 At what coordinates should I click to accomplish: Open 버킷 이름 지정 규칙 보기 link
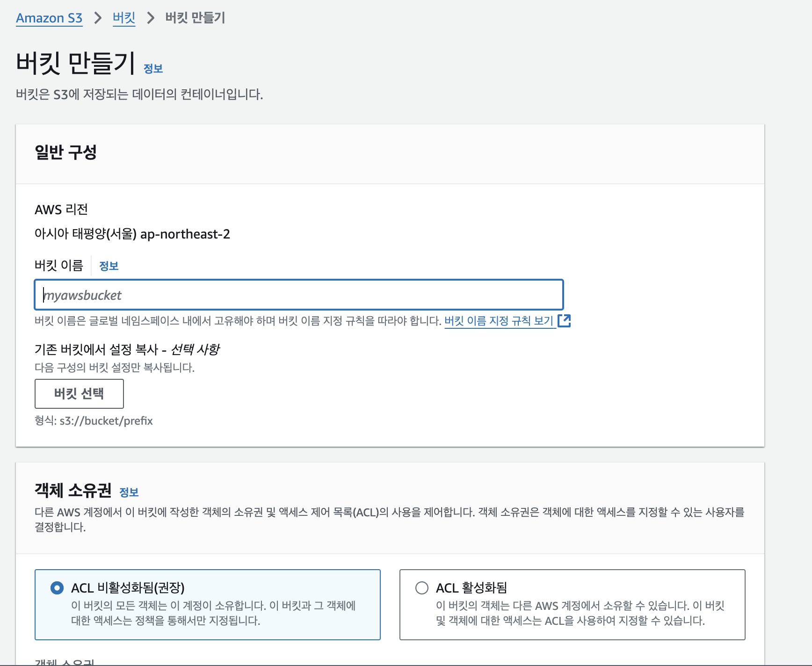coord(499,321)
